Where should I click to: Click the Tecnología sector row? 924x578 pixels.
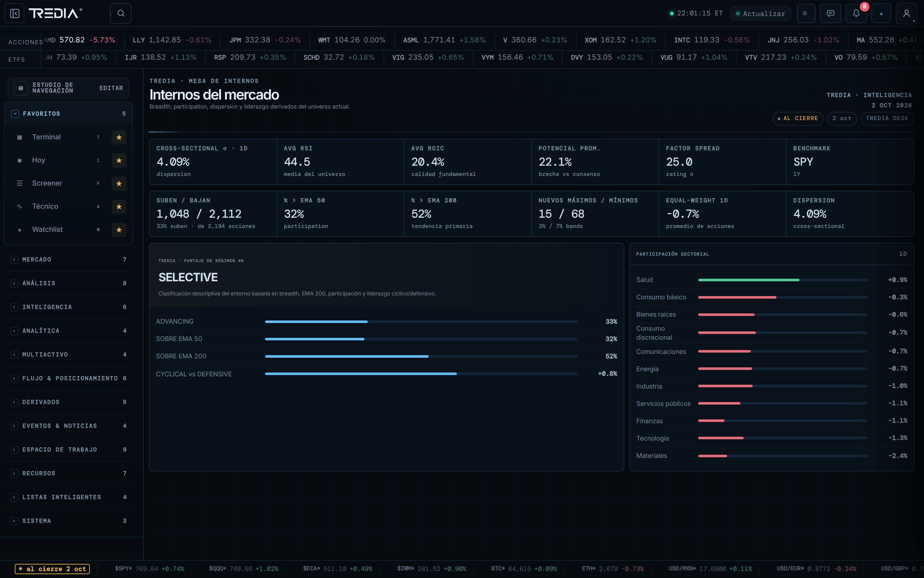[771, 438]
